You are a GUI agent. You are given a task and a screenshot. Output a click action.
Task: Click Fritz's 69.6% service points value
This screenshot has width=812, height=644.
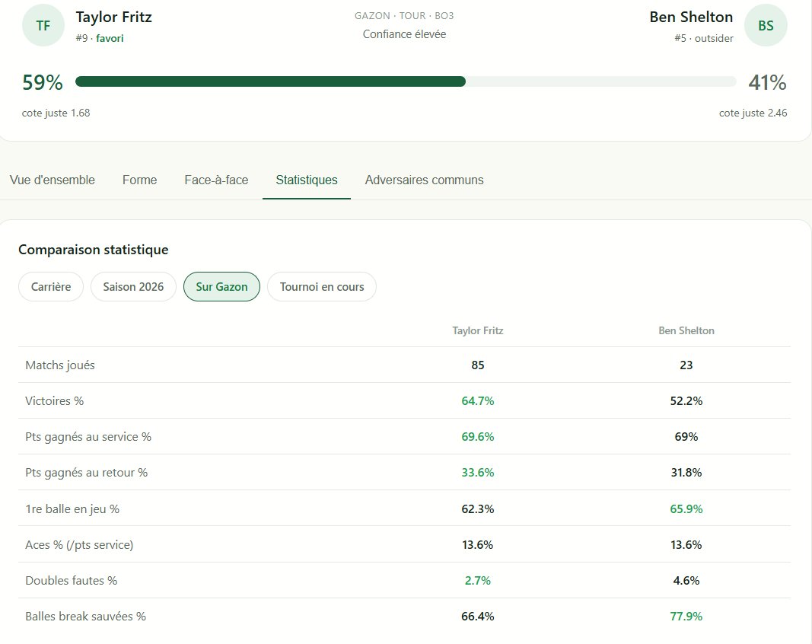click(477, 437)
